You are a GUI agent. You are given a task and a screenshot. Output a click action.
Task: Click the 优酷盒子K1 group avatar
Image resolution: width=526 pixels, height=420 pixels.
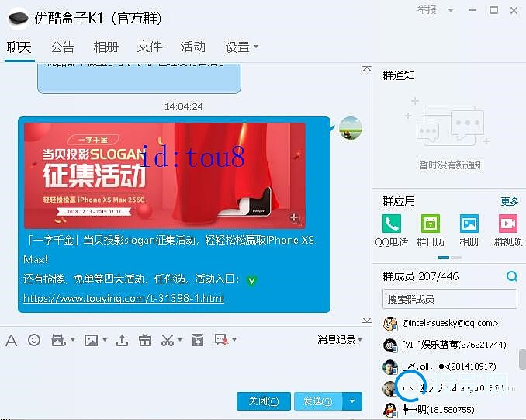pos(19,18)
